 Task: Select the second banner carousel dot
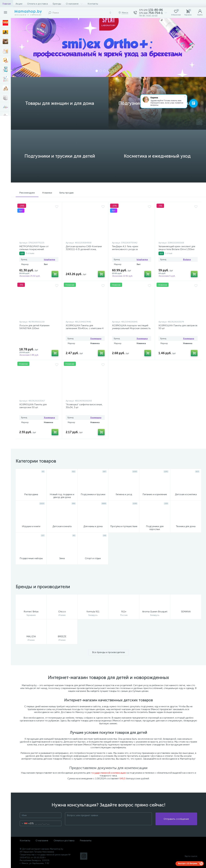100,71
